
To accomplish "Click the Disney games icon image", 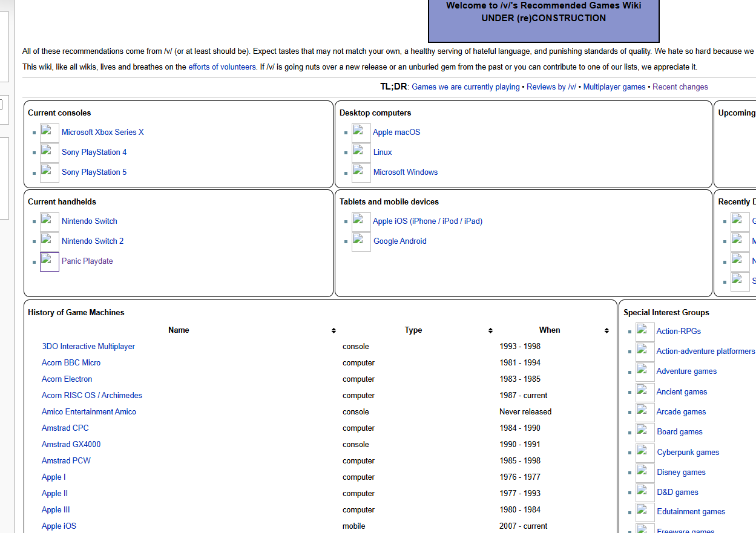I will (x=645, y=473).
